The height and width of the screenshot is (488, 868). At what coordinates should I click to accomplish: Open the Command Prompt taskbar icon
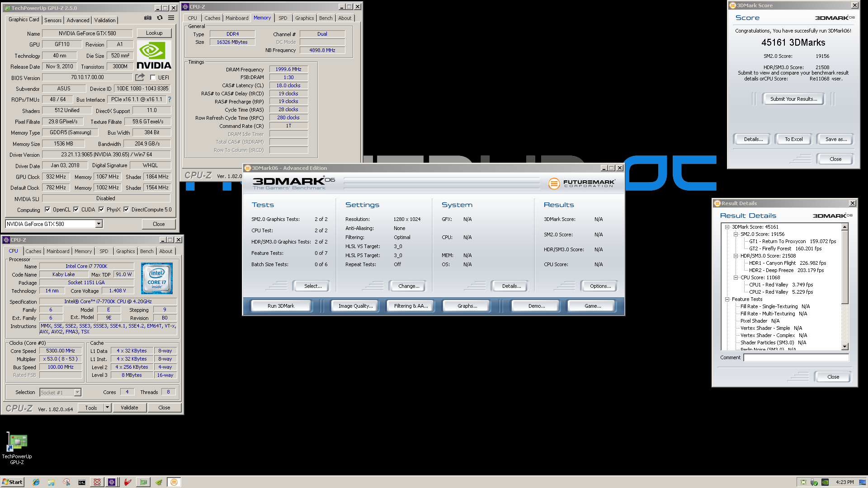[x=82, y=482]
